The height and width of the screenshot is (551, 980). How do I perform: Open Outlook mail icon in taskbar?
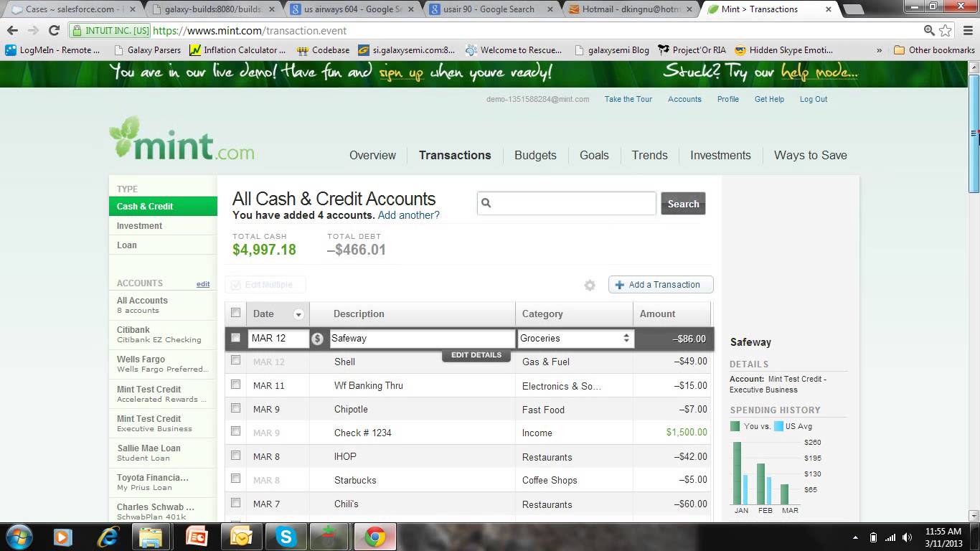click(242, 537)
